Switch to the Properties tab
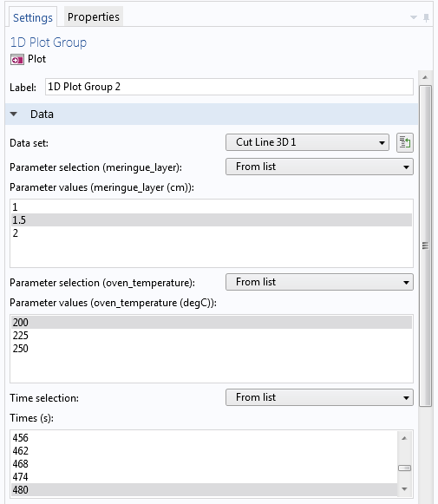This screenshot has height=504, width=438. (93, 16)
